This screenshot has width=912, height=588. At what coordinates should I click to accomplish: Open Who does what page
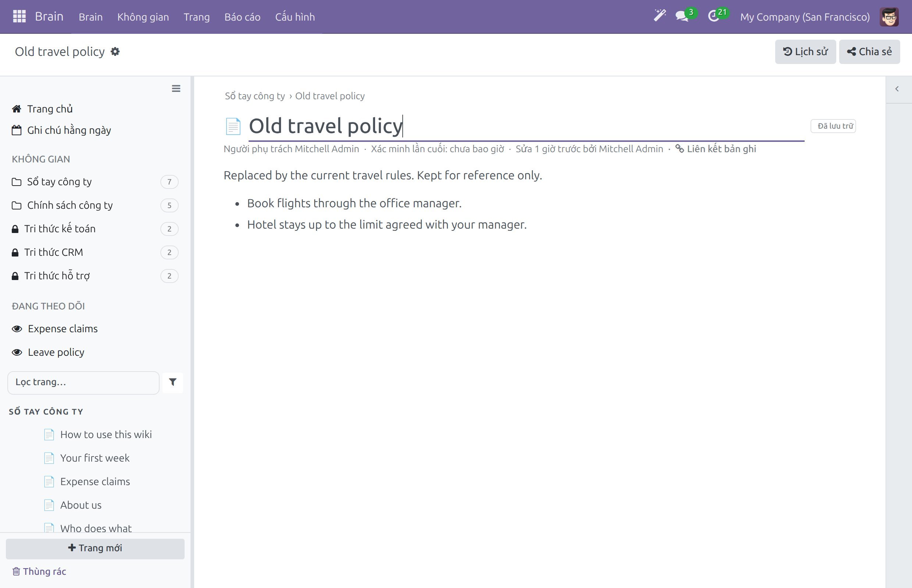[96, 528]
